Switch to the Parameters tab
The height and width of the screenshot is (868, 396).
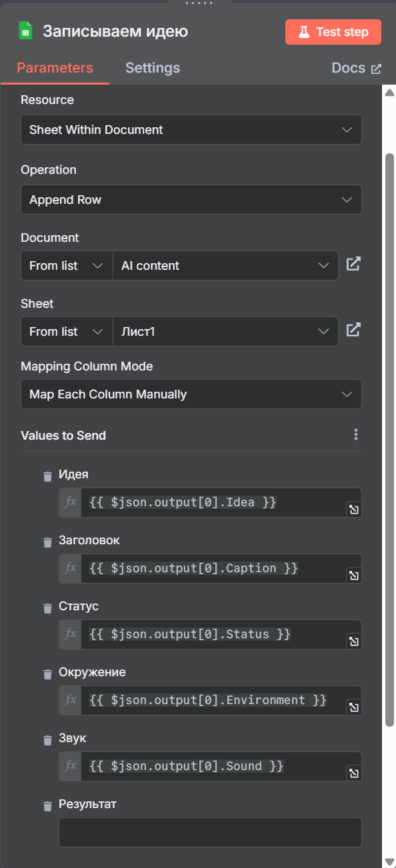click(55, 68)
